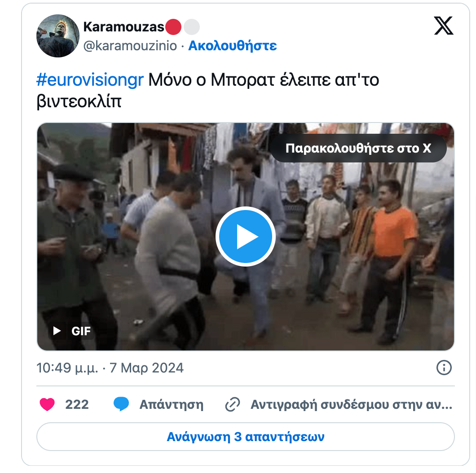Open Karamouzas profile avatar

point(57,36)
